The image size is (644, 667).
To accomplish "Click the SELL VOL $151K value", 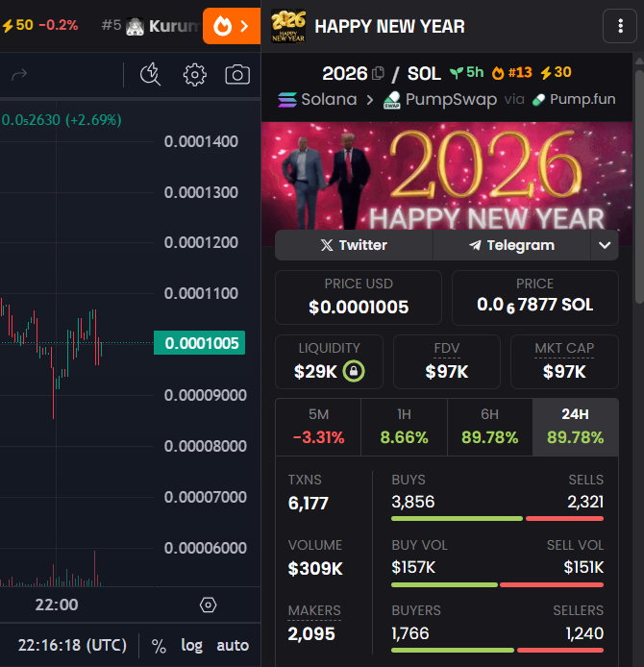I will (583, 567).
